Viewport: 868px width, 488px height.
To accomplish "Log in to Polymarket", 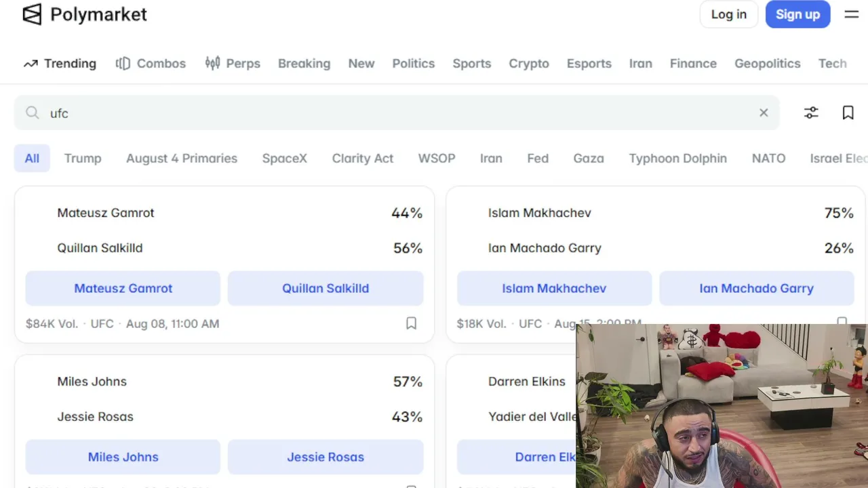I will 729,14.
